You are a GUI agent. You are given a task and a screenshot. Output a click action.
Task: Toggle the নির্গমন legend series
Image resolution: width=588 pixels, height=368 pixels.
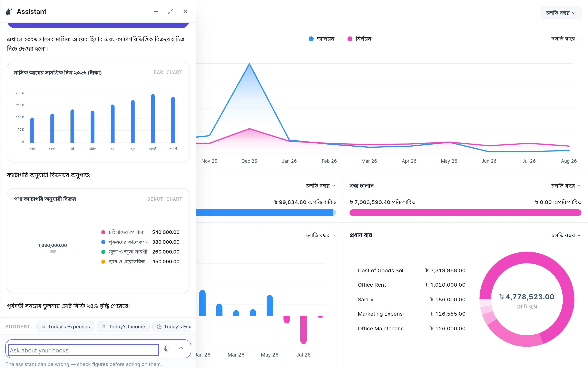(359, 39)
